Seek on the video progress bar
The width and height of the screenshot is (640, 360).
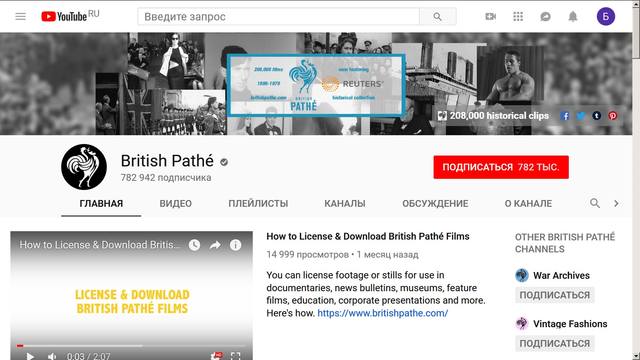[131, 346]
